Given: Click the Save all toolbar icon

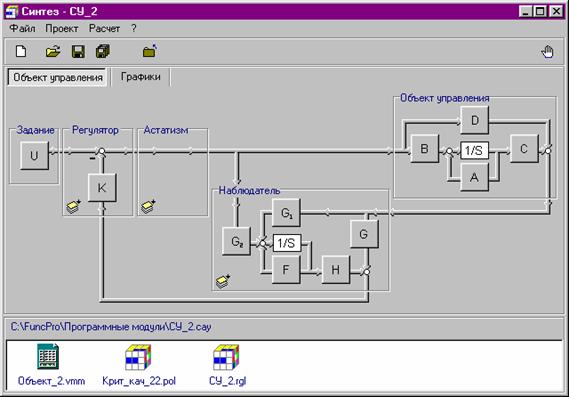Looking at the screenshot, I should click(103, 51).
